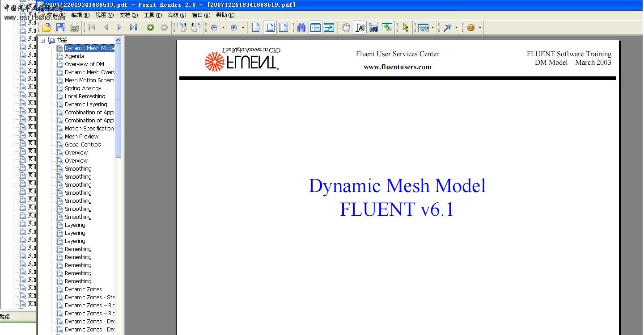Select the yellow arrow annotation selection tool
The width and height of the screenshot is (644, 335).
(406, 28)
